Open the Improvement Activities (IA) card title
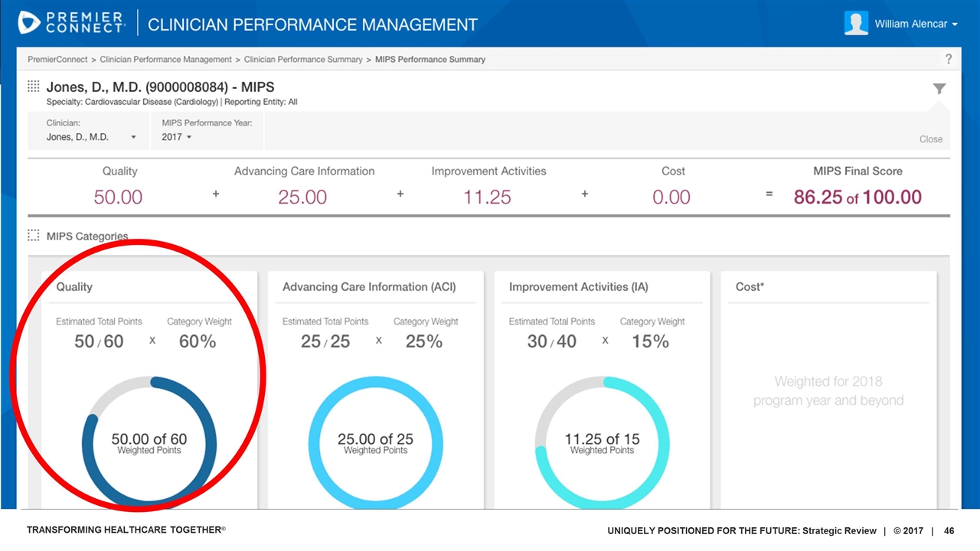980x551 pixels. tap(579, 287)
